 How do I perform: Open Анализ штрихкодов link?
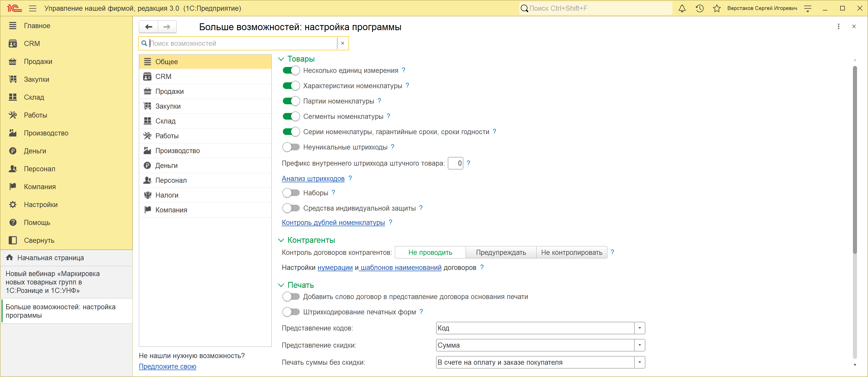coord(313,179)
